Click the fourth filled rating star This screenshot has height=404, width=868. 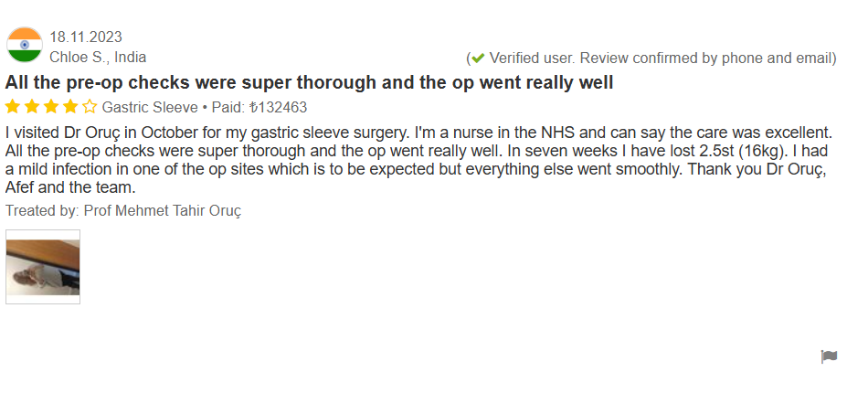click(70, 106)
